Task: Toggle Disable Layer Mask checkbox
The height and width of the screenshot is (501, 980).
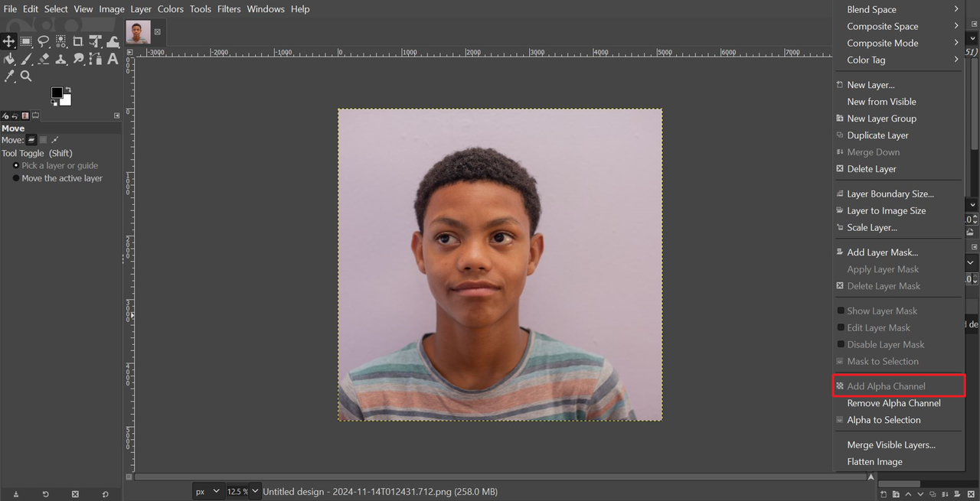Action: 841,344
